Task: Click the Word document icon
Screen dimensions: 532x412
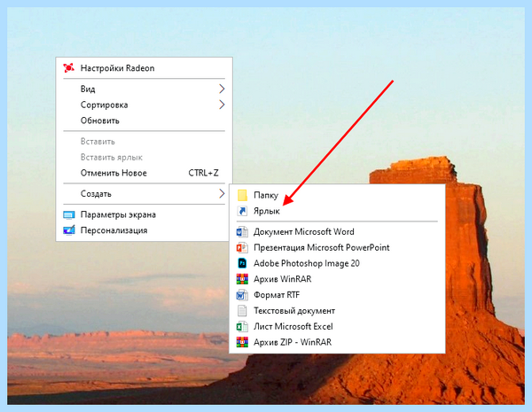Action: (x=242, y=232)
